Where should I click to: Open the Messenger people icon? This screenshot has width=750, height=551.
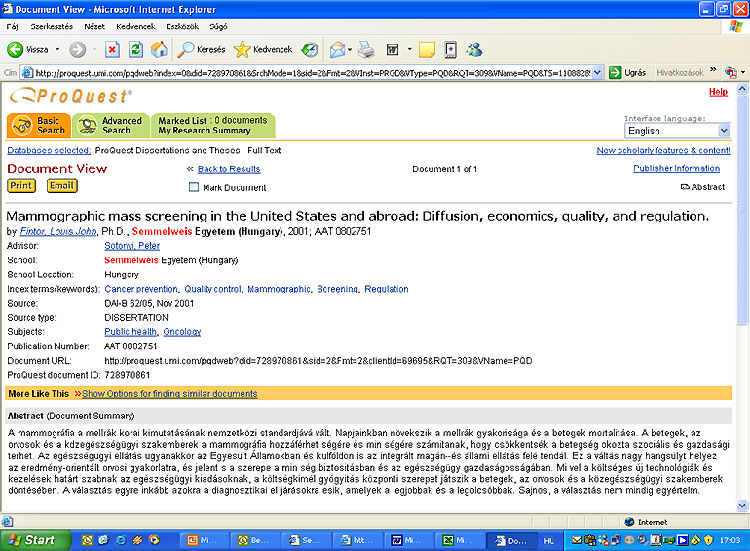[x=474, y=49]
